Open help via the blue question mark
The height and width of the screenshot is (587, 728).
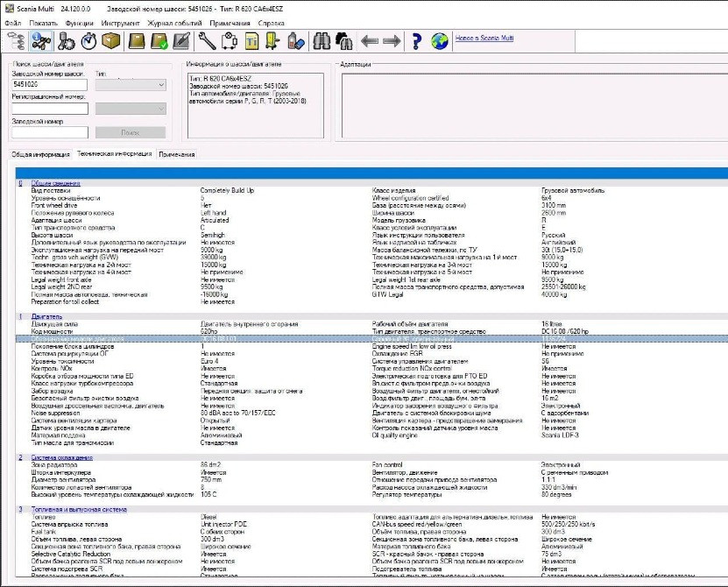point(416,41)
